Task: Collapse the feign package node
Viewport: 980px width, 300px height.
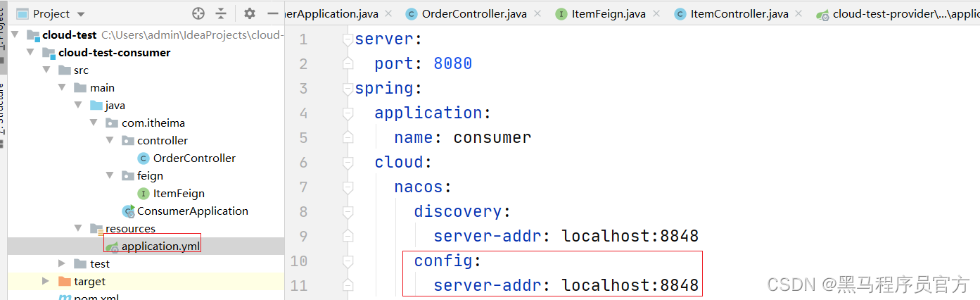Action: [x=110, y=175]
